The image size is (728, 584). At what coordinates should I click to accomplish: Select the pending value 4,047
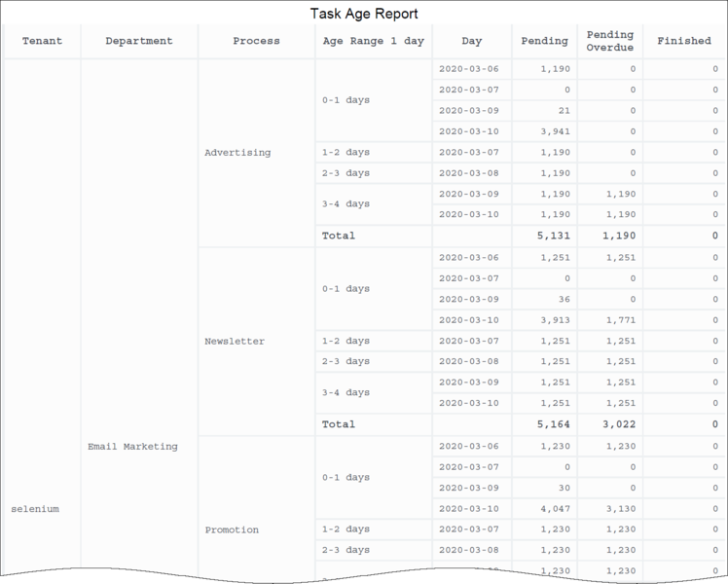point(555,509)
